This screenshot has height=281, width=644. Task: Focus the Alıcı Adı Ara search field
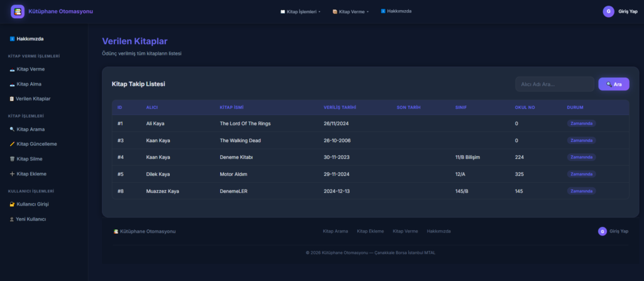tap(554, 84)
